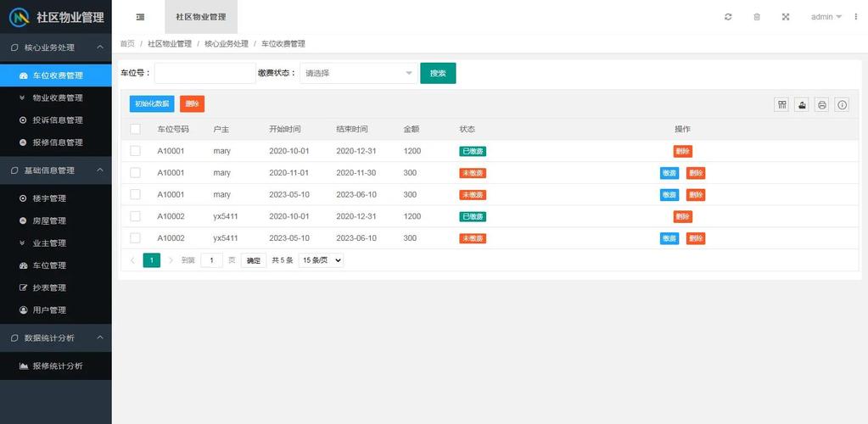Open 报修信息管理 text in sidebar menu
The width and height of the screenshot is (868, 424).
coord(58,142)
